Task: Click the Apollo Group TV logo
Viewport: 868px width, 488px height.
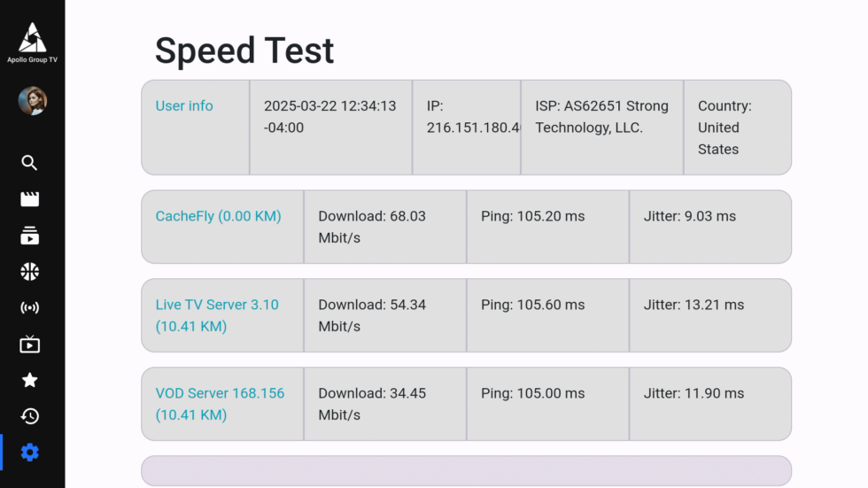Action: pos(32,42)
